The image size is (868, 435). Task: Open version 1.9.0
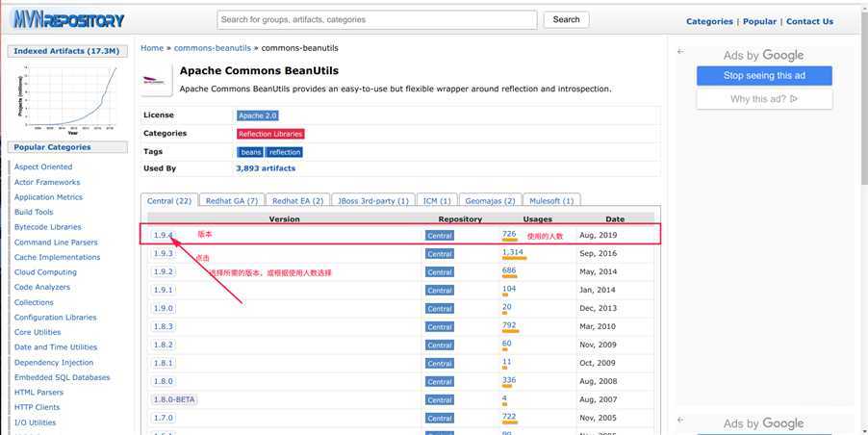(x=164, y=308)
